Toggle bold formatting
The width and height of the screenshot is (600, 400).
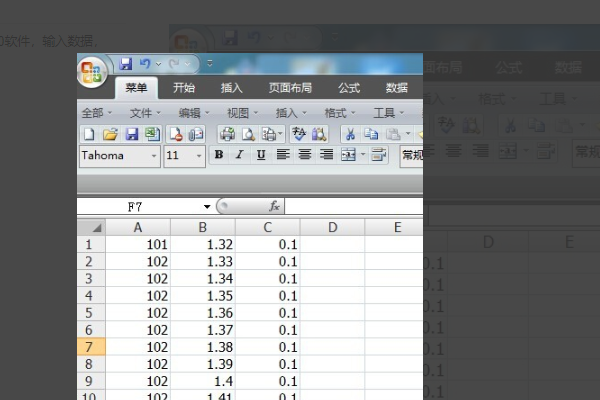point(219,155)
